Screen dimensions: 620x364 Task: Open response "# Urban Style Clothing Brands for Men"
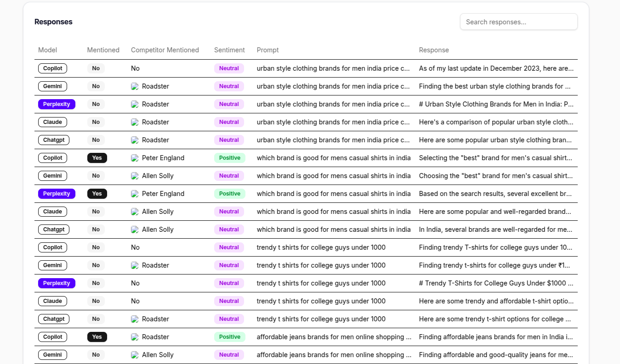click(x=496, y=104)
